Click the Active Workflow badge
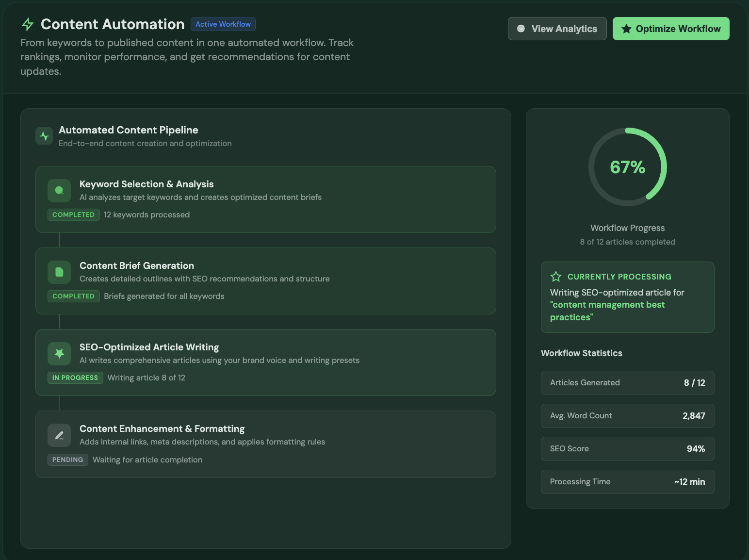This screenshot has width=749, height=560. click(223, 24)
